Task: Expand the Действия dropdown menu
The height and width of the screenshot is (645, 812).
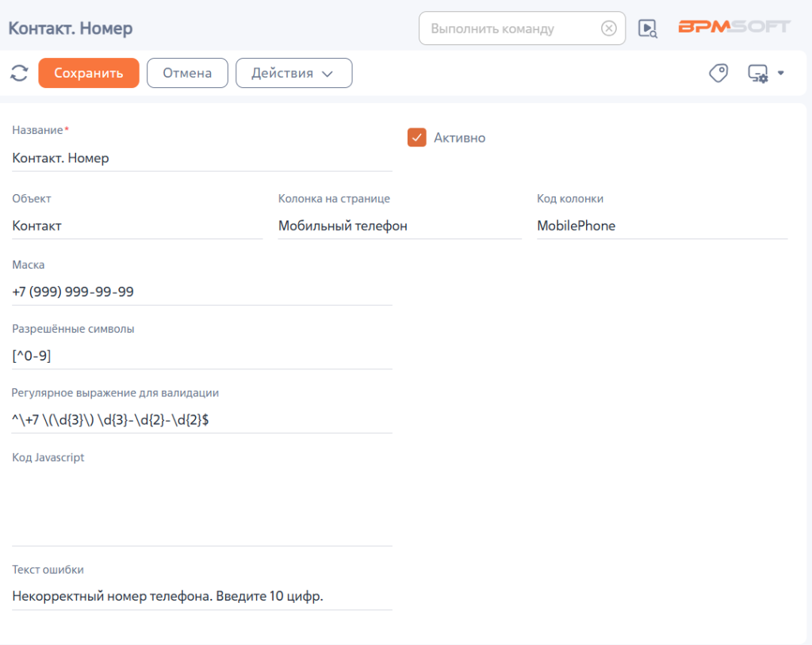Action: pyautogui.click(x=293, y=73)
